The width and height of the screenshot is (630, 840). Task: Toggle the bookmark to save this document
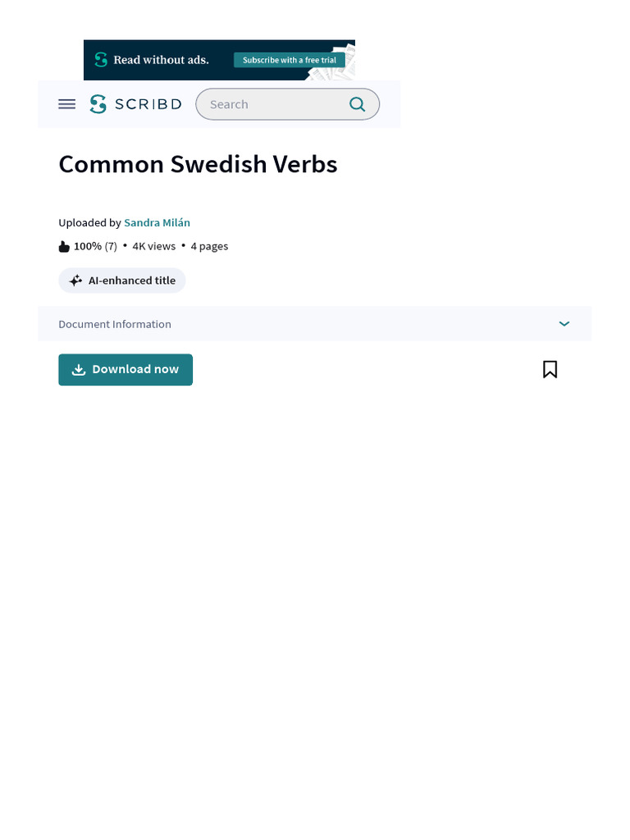coord(550,370)
